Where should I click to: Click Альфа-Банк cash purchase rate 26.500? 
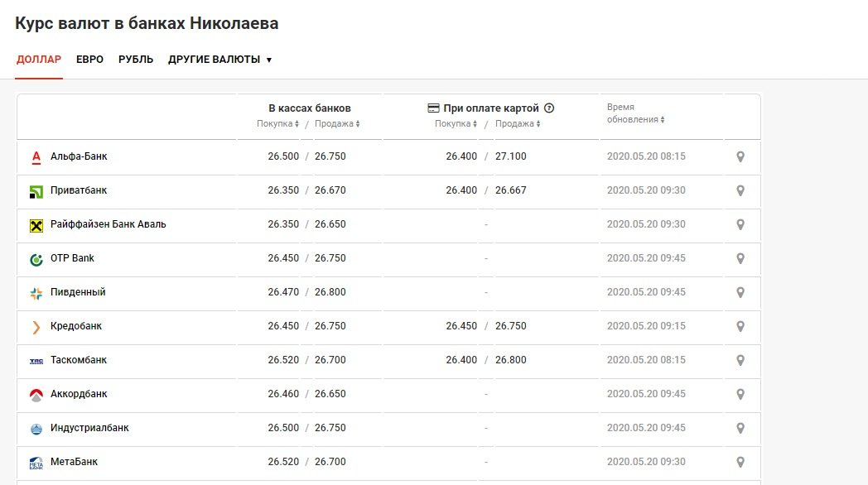click(x=283, y=156)
